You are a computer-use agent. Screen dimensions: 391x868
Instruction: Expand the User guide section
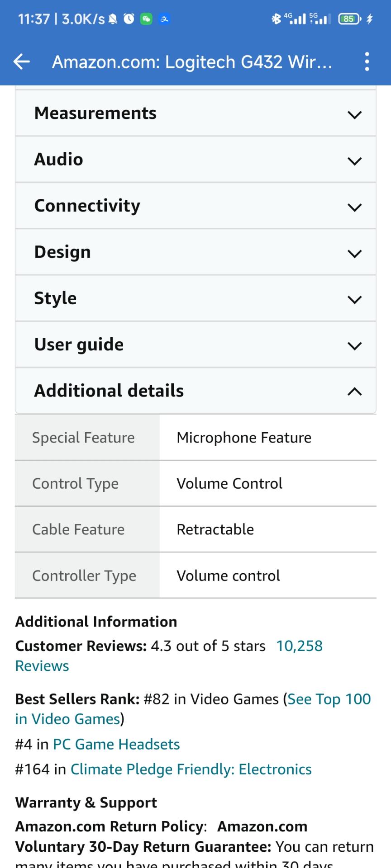[195, 345]
